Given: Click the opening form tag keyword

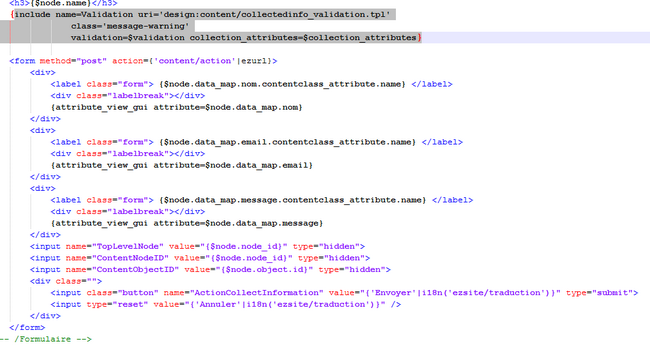Looking at the screenshot, I should [25, 61].
